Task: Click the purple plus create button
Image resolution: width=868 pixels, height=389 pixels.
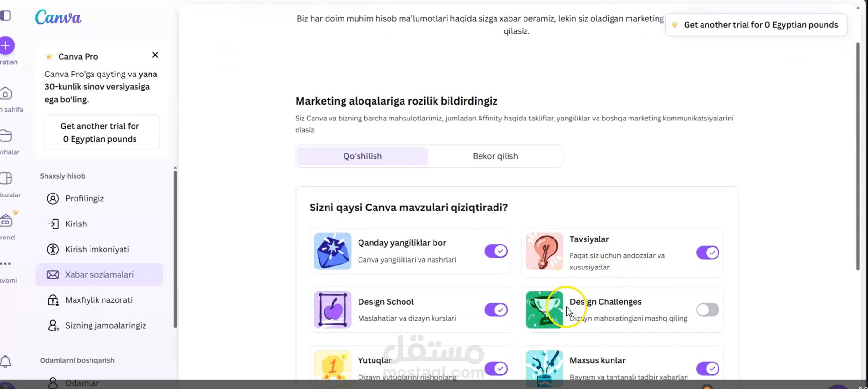Action: pyautogui.click(x=6, y=46)
